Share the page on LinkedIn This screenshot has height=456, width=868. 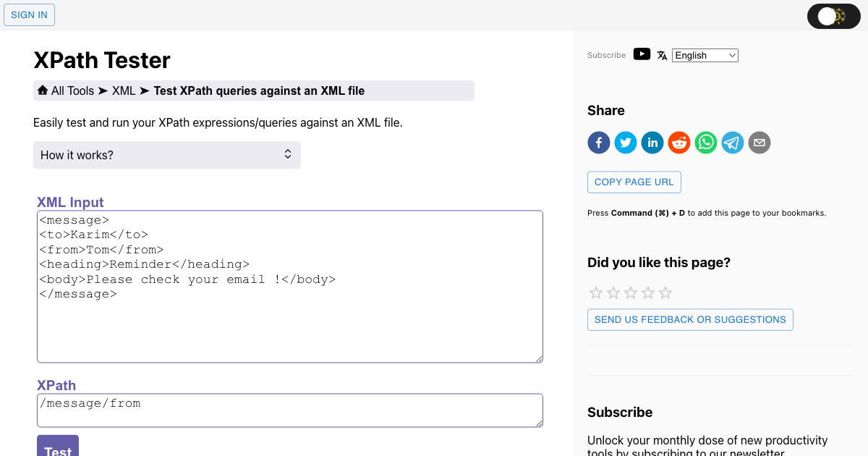[652, 143]
